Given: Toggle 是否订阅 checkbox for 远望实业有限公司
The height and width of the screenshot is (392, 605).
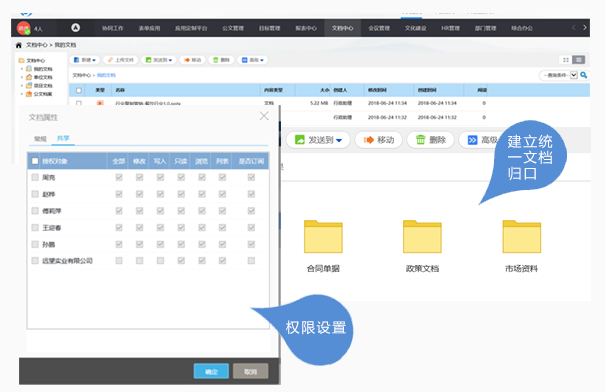Looking at the screenshot, I should (251, 261).
